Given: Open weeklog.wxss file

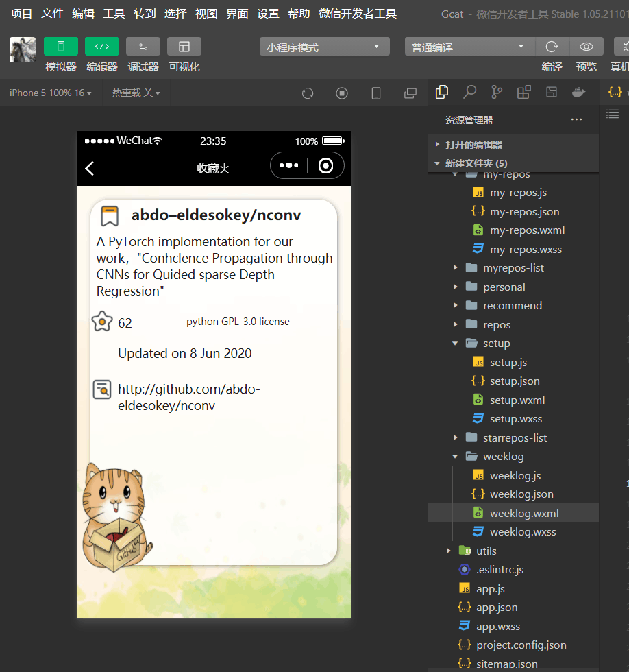Looking at the screenshot, I should coord(513,532).
